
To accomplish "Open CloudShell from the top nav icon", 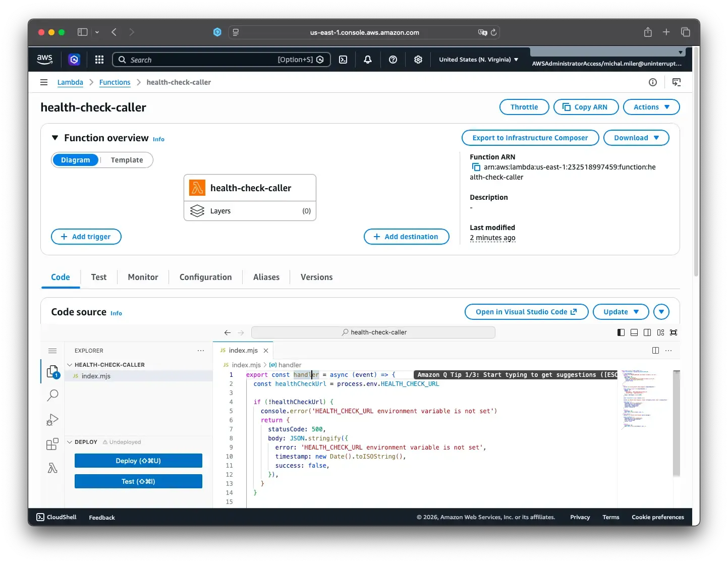I will 343,60.
